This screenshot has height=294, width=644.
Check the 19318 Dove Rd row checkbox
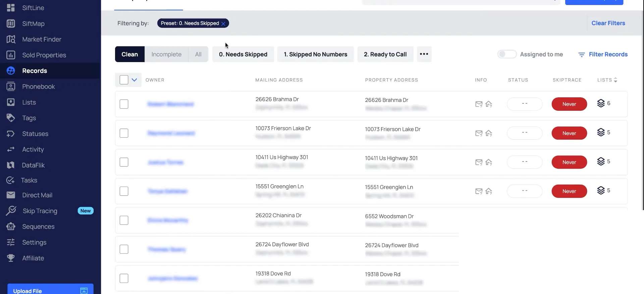click(124, 278)
